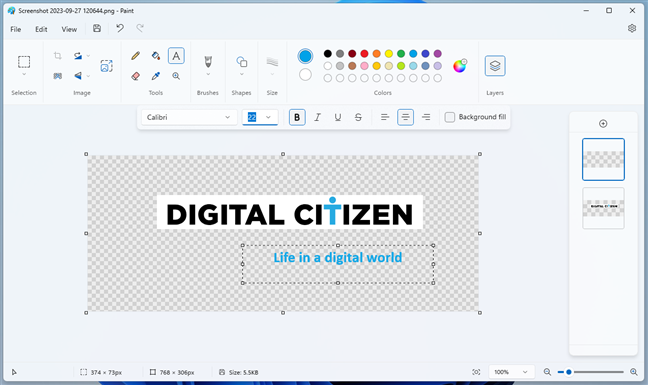This screenshot has height=385, width=648.
Task: Open the Shapes gallery icon
Action: click(x=242, y=62)
